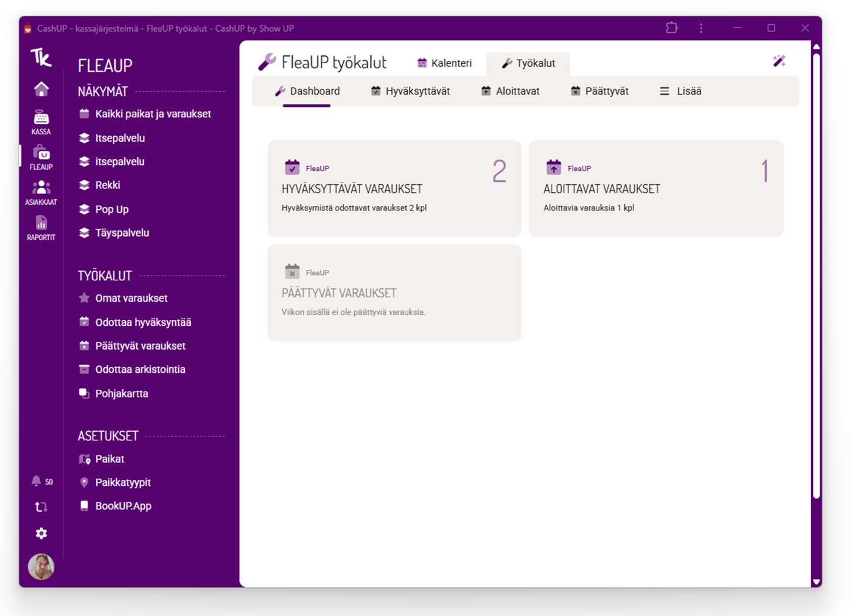The image size is (852, 616).
Task: Switch to the Kalenteri tab
Action: coord(444,63)
